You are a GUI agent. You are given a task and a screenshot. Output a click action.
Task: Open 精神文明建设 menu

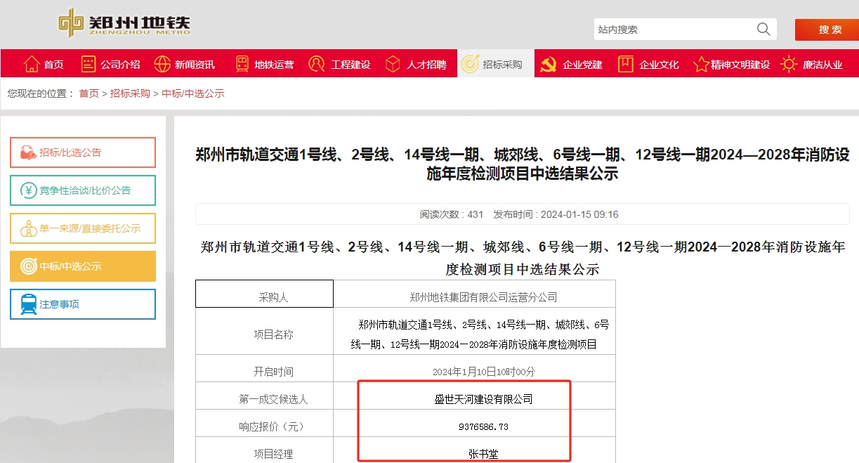tap(731, 64)
